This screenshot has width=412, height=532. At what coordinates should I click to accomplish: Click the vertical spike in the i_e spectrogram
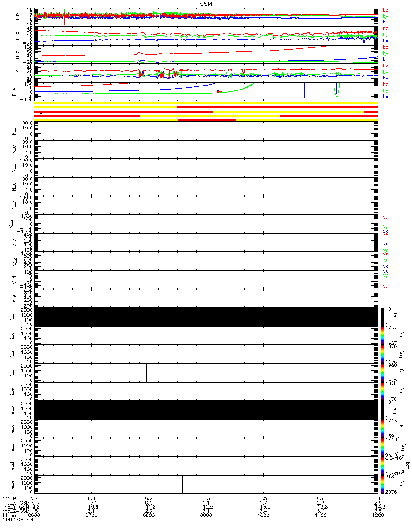pyautogui.click(x=245, y=391)
